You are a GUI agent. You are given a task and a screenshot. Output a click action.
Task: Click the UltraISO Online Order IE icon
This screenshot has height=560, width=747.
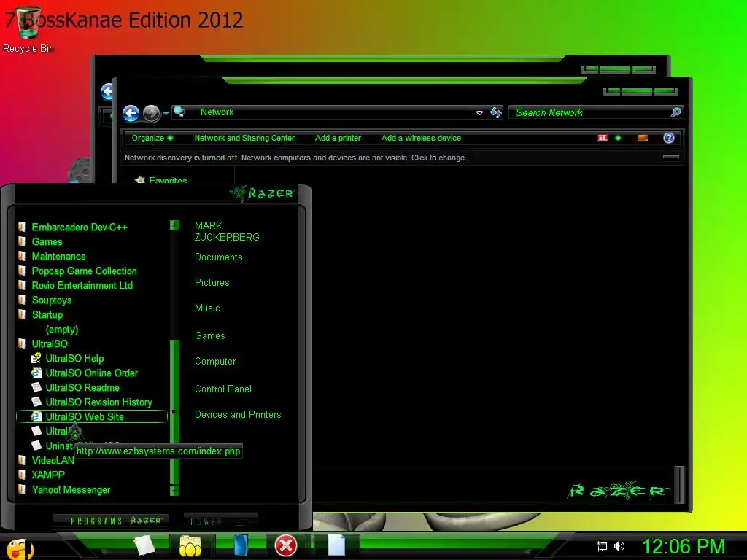coord(36,373)
